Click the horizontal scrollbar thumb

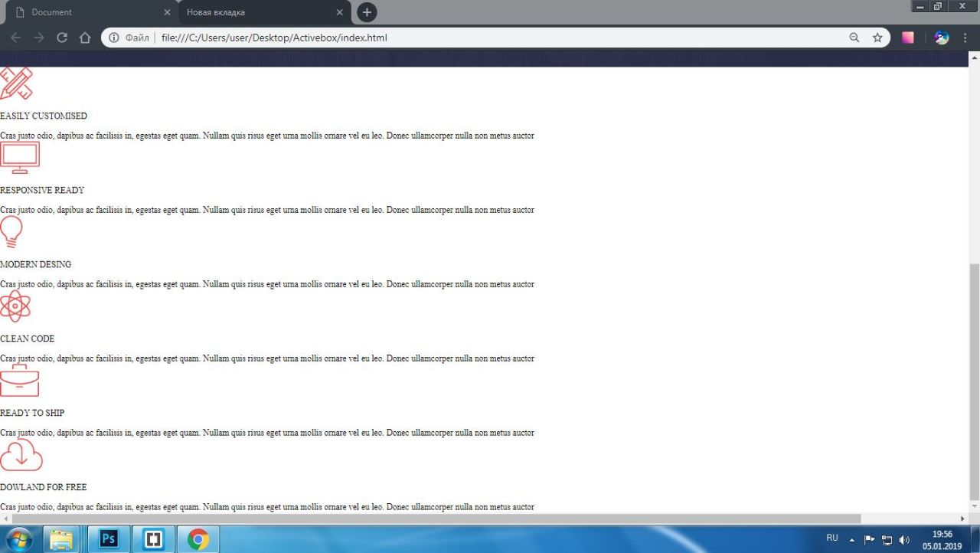435,519
